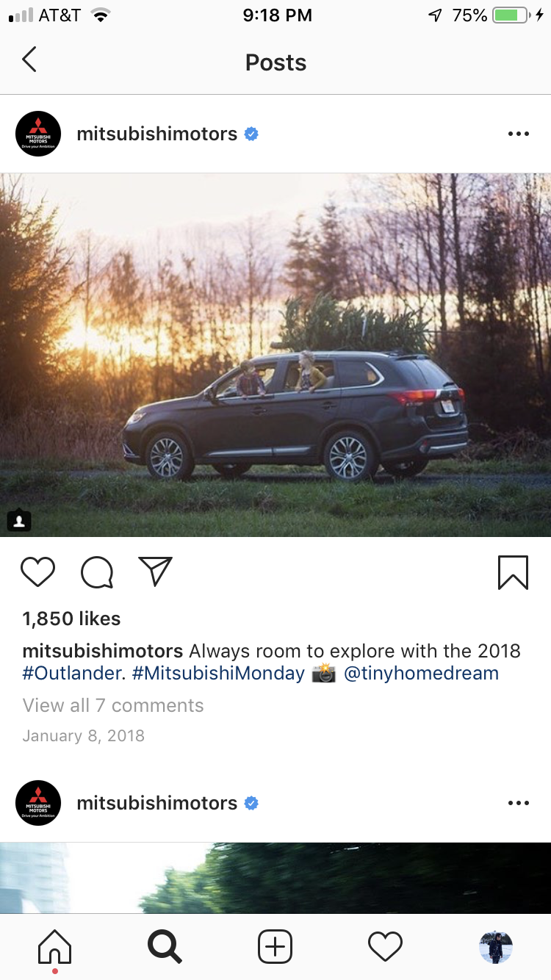Share the post using paper plane icon
The image size is (551, 980).
tap(156, 572)
